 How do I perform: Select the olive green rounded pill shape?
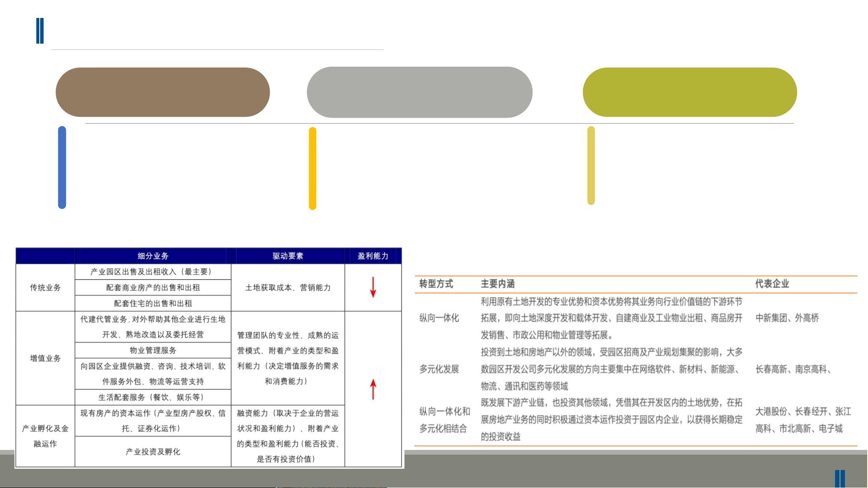tap(690, 92)
